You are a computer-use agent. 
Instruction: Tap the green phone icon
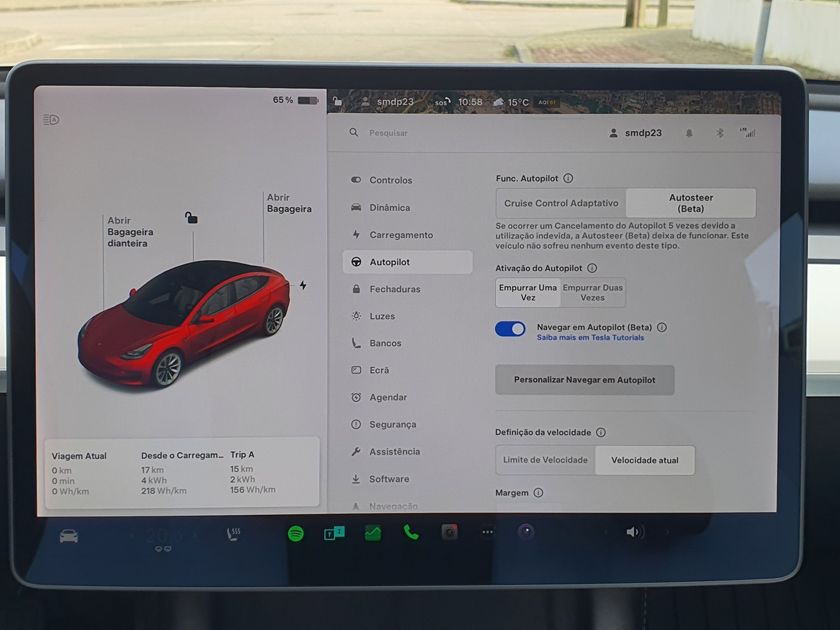411,532
